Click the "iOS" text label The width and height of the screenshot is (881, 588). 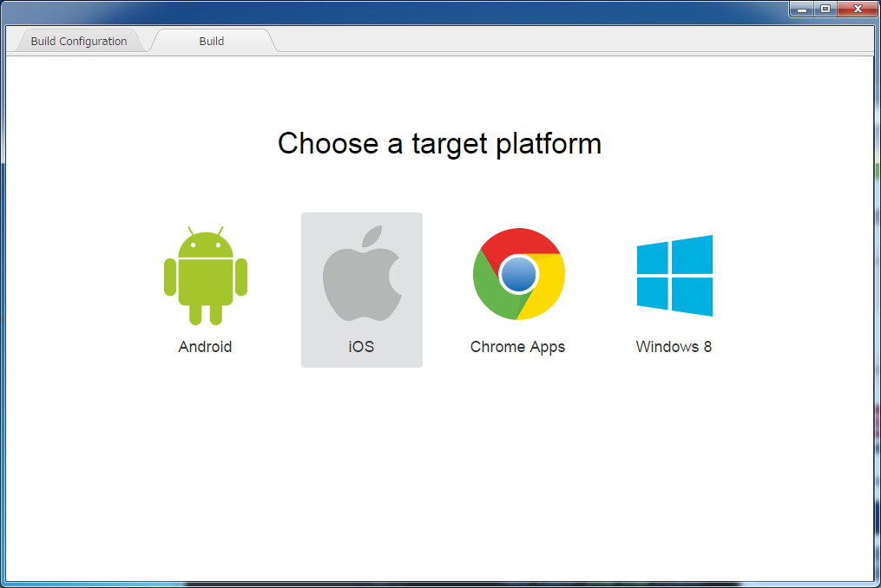(361, 347)
